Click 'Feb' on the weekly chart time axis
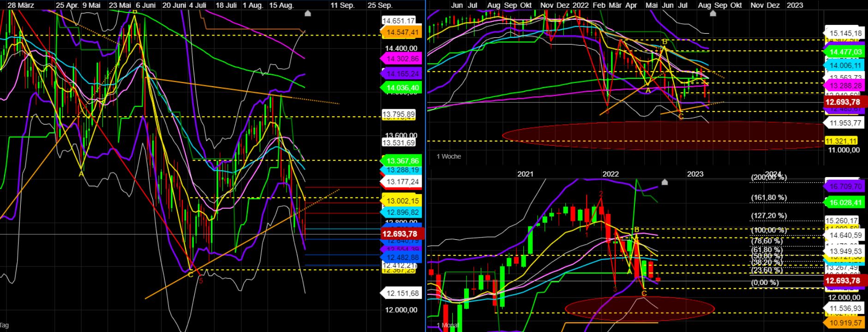Viewport: 868px width, 332px height. click(x=599, y=5)
